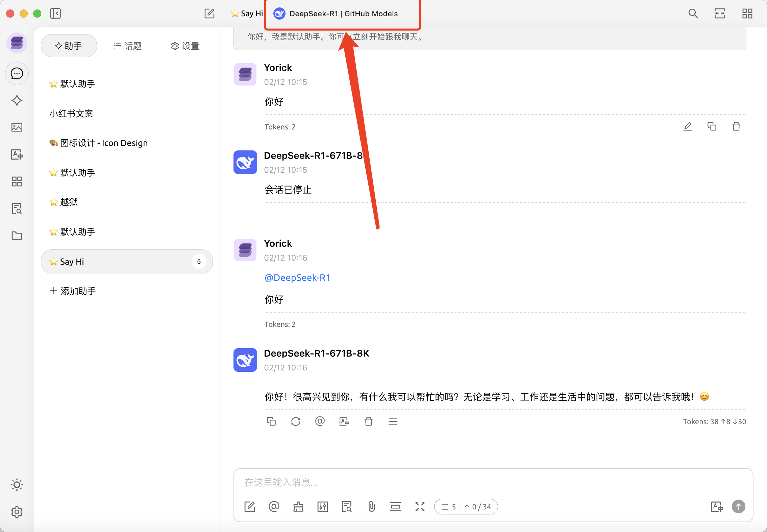Click the @DeepSeek-R1 mention link
The width and height of the screenshot is (767, 532).
coord(297,278)
